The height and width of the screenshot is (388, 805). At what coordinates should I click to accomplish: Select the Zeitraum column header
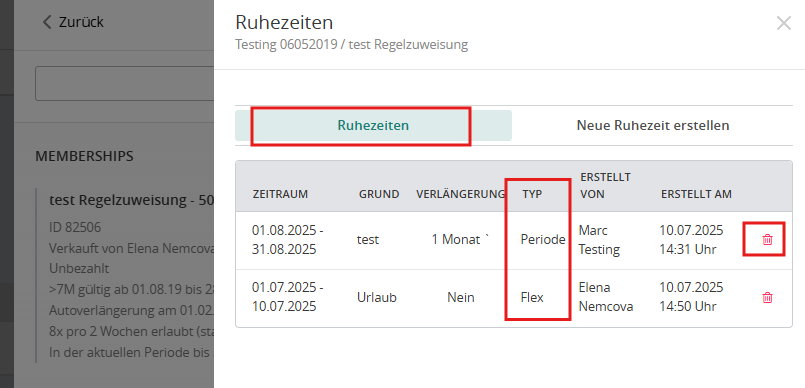coord(280,194)
